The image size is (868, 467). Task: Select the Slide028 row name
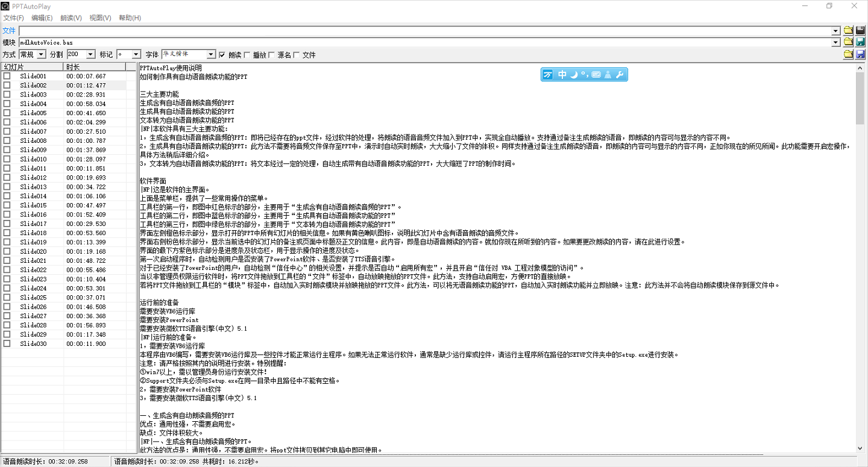(33, 325)
